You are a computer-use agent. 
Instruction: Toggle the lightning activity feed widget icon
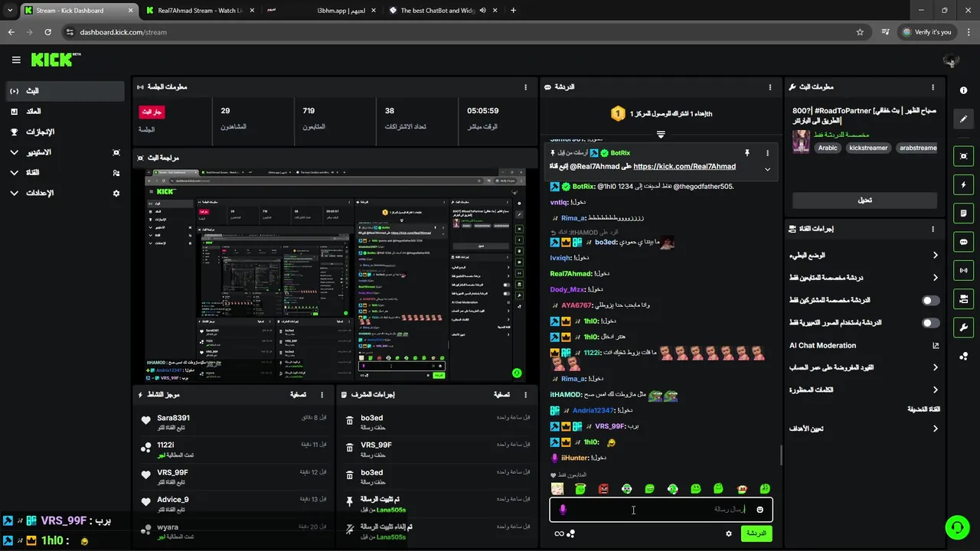pyautogui.click(x=963, y=184)
